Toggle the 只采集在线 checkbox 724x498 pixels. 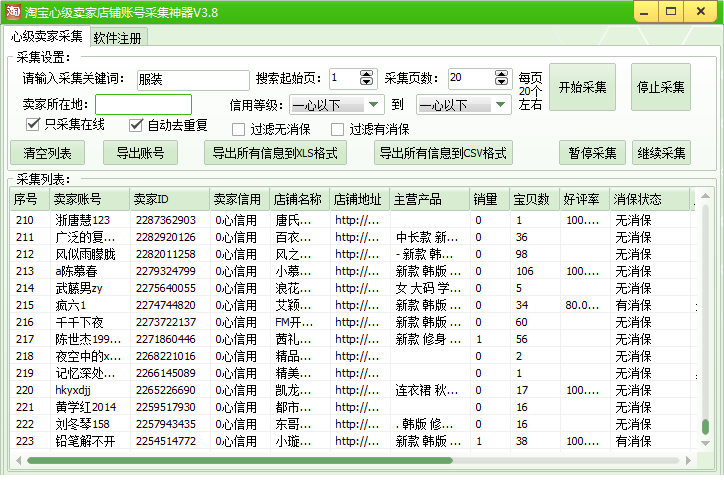point(33,124)
